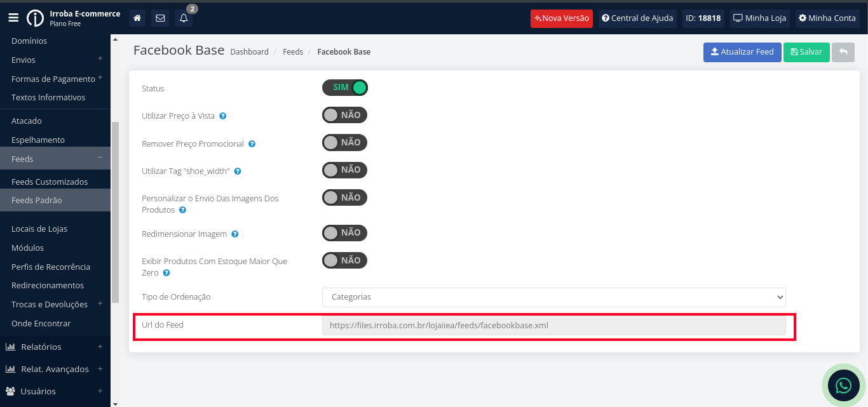Toggle Redimensionar Imagem switch

click(x=345, y=232)
